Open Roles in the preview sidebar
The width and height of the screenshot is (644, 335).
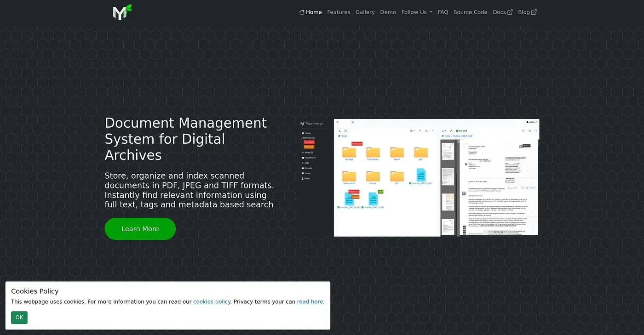click(306, 178)
